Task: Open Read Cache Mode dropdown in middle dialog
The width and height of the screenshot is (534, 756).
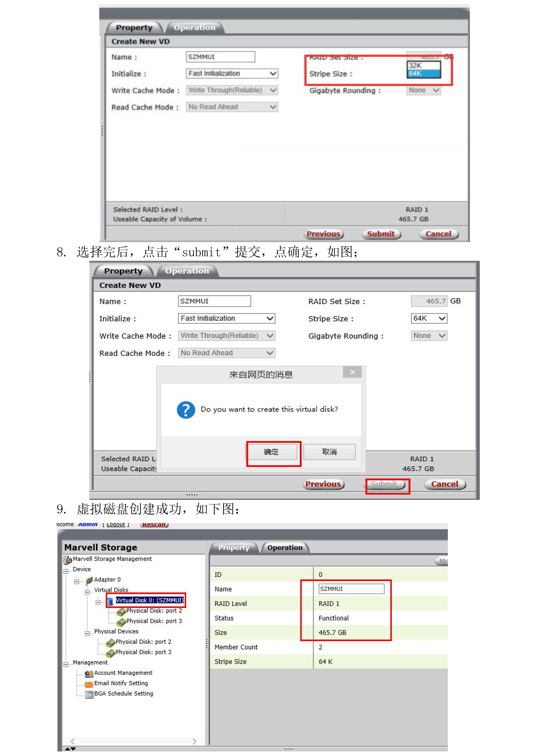Action: click(x=226, y=353)
